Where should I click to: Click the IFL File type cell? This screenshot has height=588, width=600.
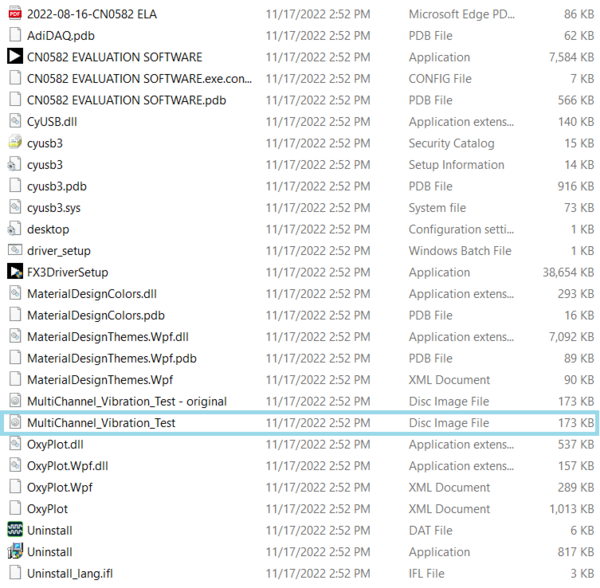click(427, 573)
